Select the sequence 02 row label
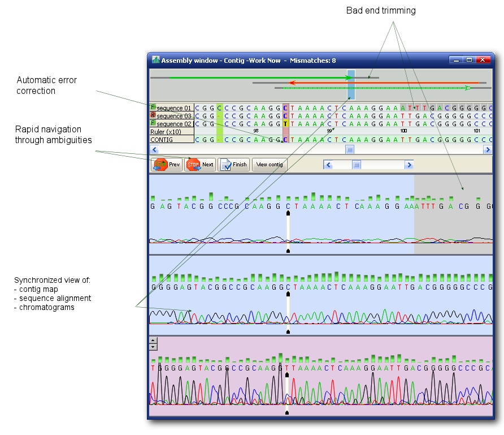The width and height of the screenshot is (504, 435). pyautogui.click(x=172, y=123)
